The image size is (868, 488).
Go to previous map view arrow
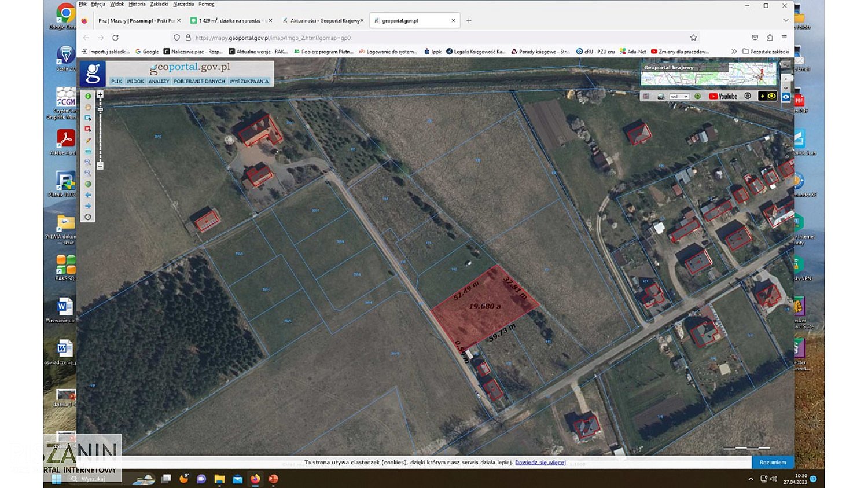88,195
